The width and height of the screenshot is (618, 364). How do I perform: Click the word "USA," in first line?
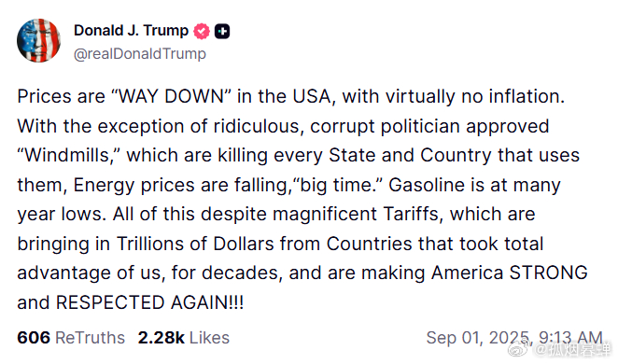coord(314,96)
